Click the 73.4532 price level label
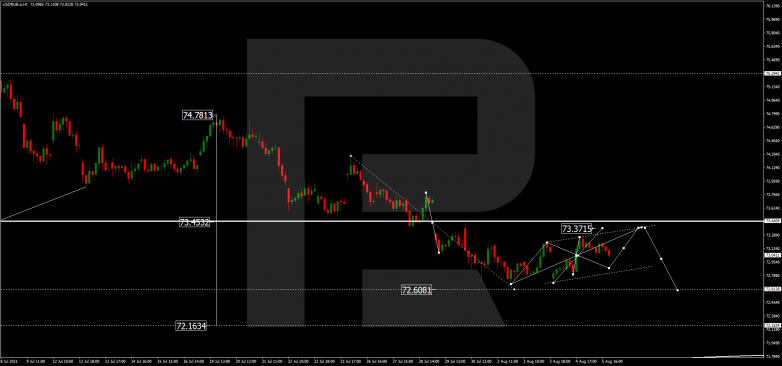Viewport: 782px width, 366px height. pyautogui.click(x=194, y=222)
